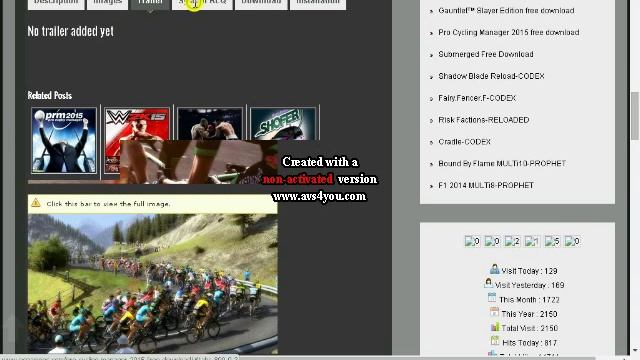Click the icon beside Hits Today
This screenshot has width=640, height=360.
tap(495, 341)
